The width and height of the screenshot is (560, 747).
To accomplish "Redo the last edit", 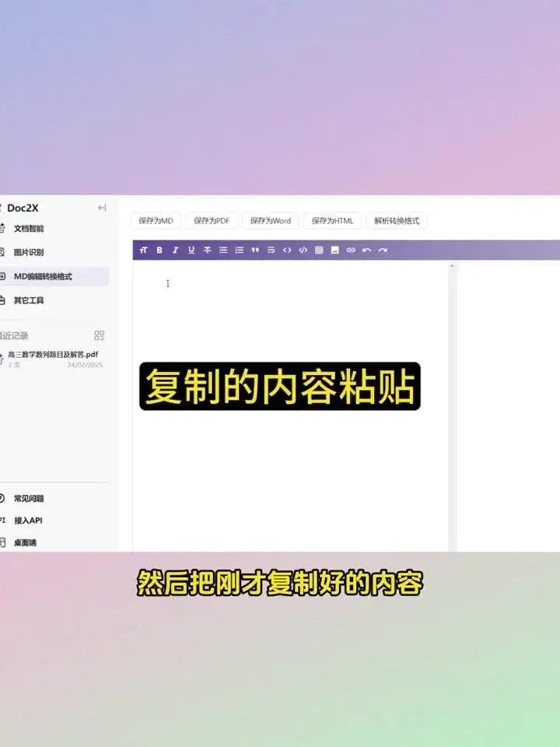I will tap(383, 250).
